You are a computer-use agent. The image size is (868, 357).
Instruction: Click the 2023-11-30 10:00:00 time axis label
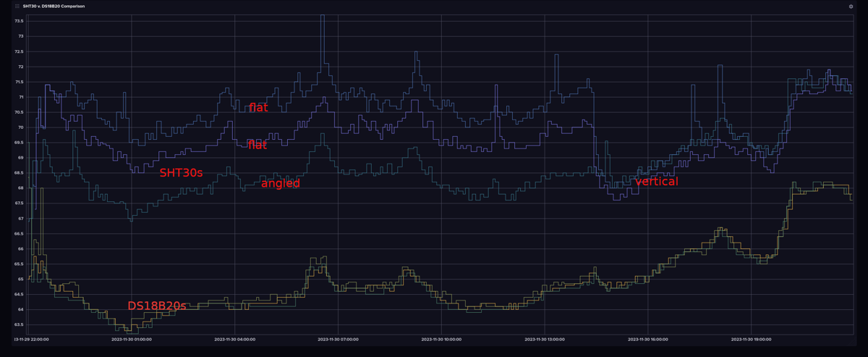pos(442,338)
